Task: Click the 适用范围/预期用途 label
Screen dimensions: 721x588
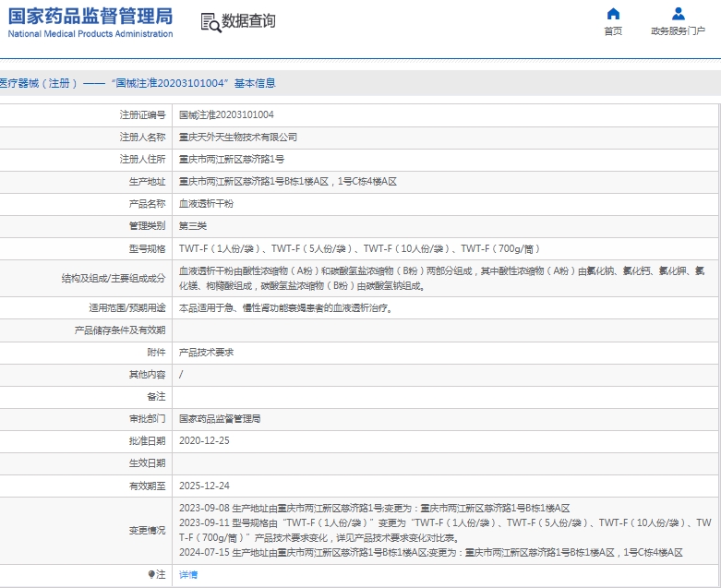Action: (127, 308)
